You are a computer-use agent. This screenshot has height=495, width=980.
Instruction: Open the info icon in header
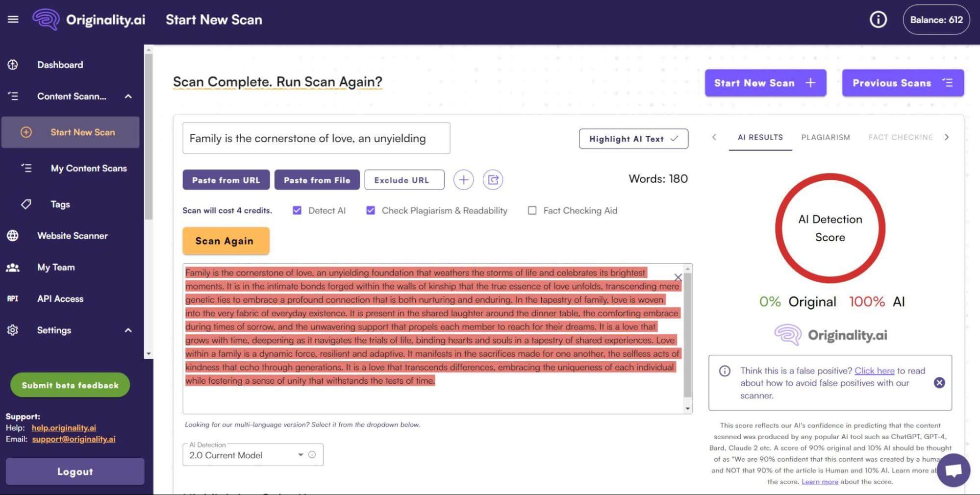tap(878, 20)
